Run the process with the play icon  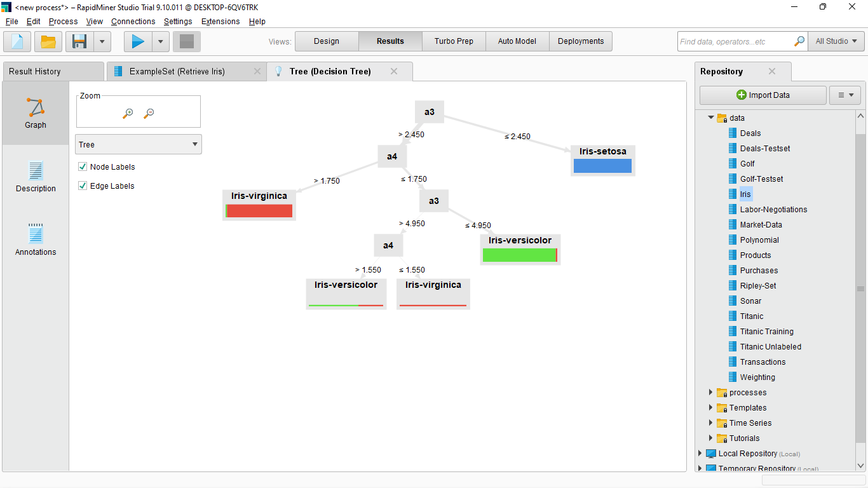pos(137,41)
